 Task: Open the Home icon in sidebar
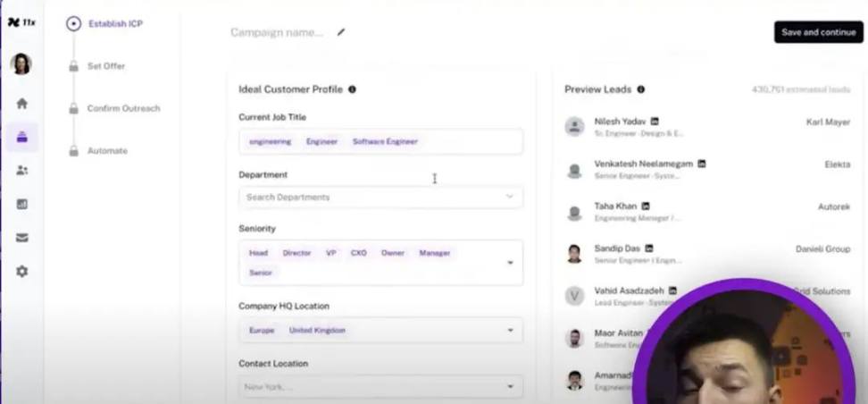(22, 104)
